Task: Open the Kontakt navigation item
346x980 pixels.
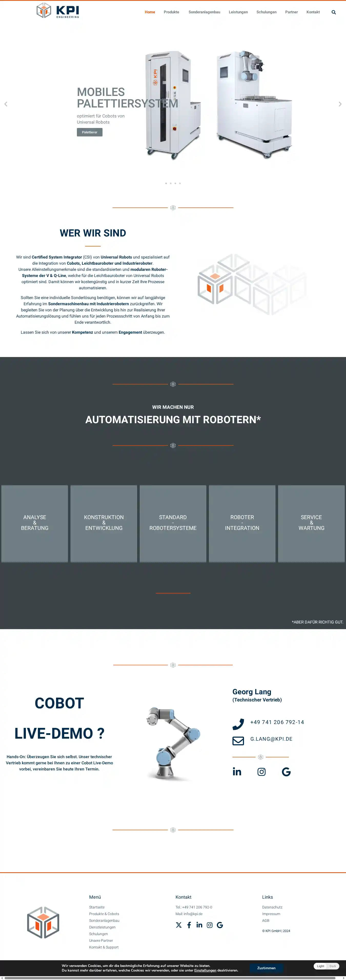Action: (x=313, y=12)
